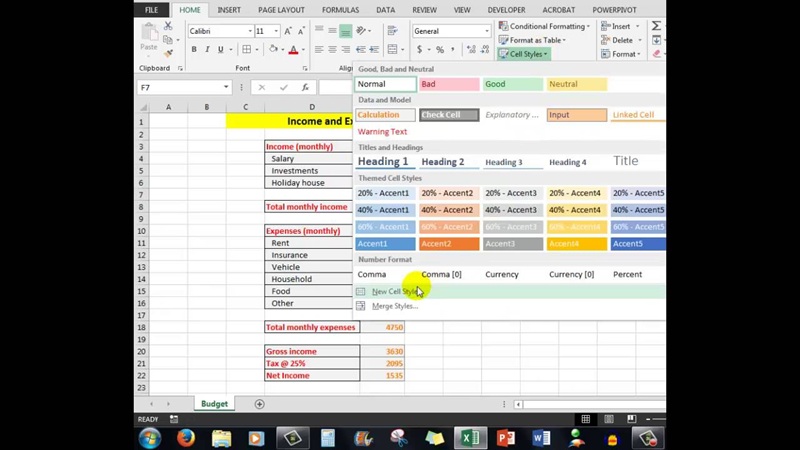Click the Merge and Center icon
The height and width of the screenshot is (450, 800).
(392, 49)
